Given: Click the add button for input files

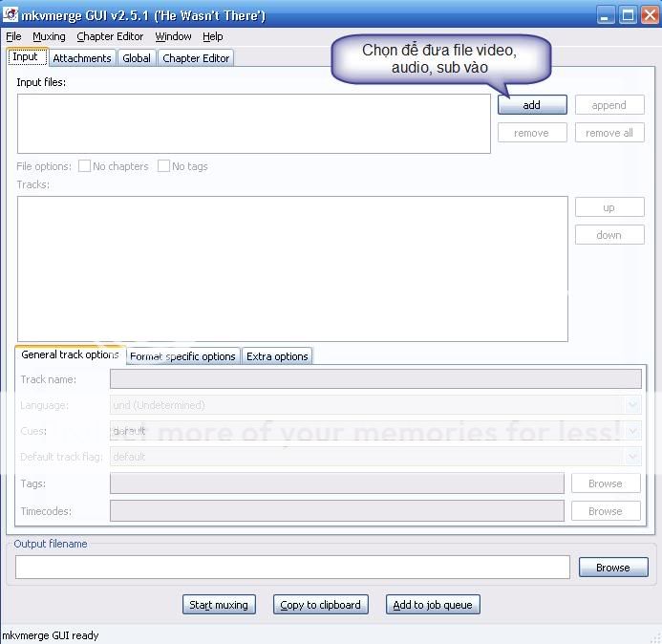Looking at the screenshot, I should pyautogui.click(x=532, y=105).
